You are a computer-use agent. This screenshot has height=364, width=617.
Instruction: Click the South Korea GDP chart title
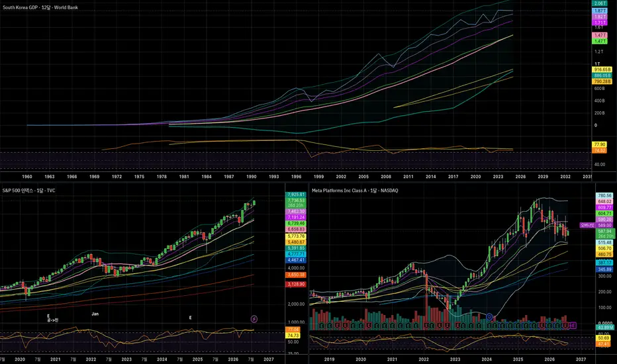pyautogui.click(x=40, y=7)
